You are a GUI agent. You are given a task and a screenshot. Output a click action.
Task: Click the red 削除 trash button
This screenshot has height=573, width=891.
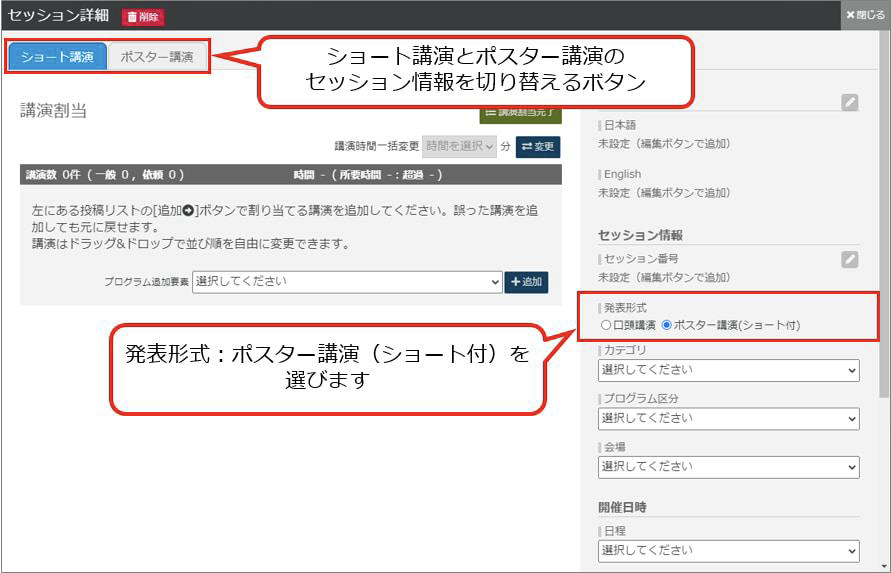tap(143, 16)
